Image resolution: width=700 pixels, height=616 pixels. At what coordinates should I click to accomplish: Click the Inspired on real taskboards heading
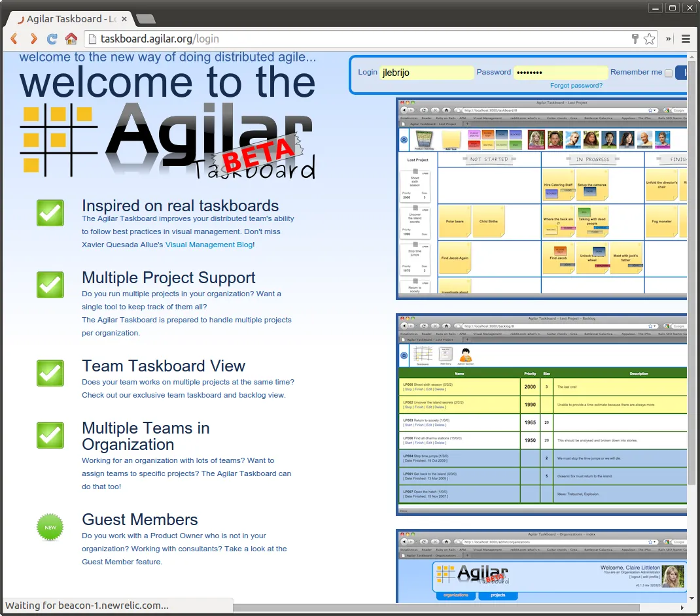coord(180,206)
